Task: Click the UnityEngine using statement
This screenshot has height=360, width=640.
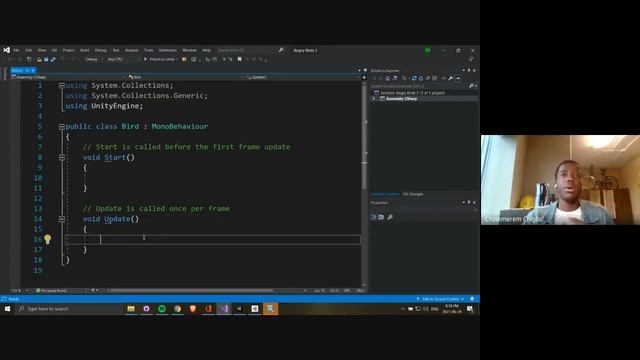Action: point(104,106)
